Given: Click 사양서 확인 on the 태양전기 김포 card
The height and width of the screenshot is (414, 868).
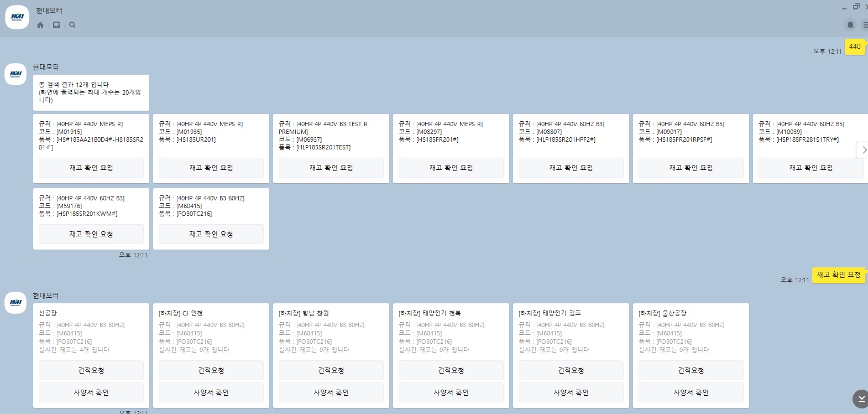Looking at the screenshot, I should point(571,392).
